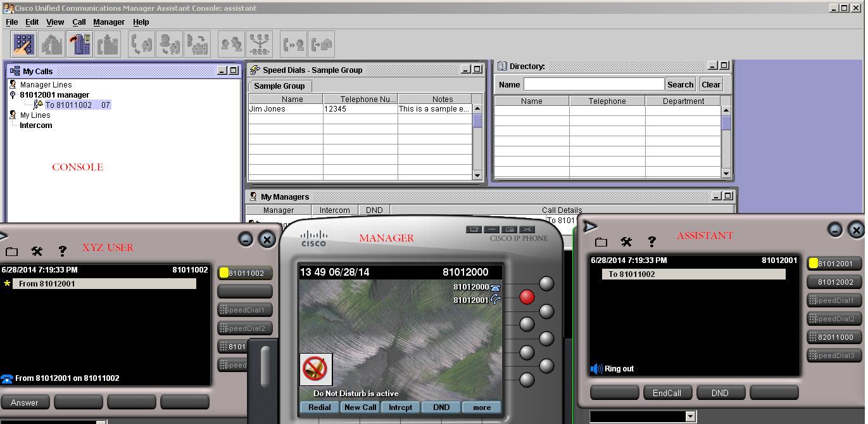The height and width of the screenshot is (424, 868).
Task: Click the Directory Search button
Action: (x=681, y=84)
